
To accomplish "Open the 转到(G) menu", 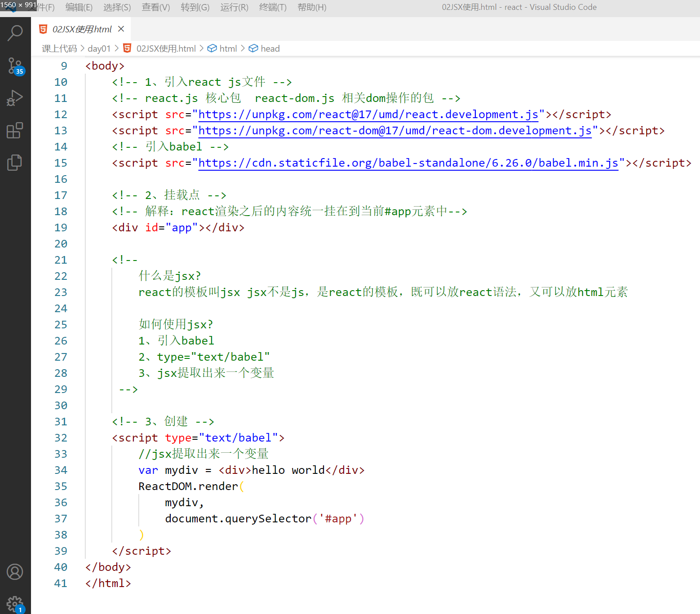I will pyautogui.click(x=195, y=7).
